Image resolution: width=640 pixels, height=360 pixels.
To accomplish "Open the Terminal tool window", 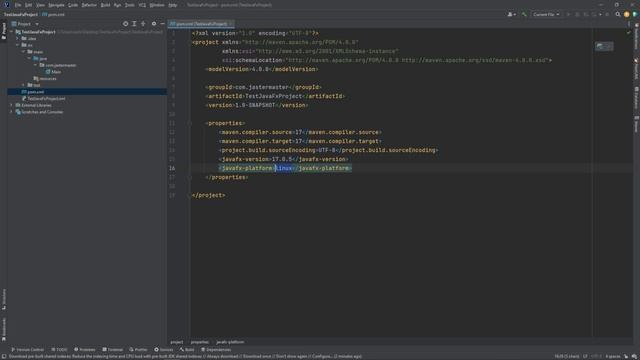I will 113,350.
